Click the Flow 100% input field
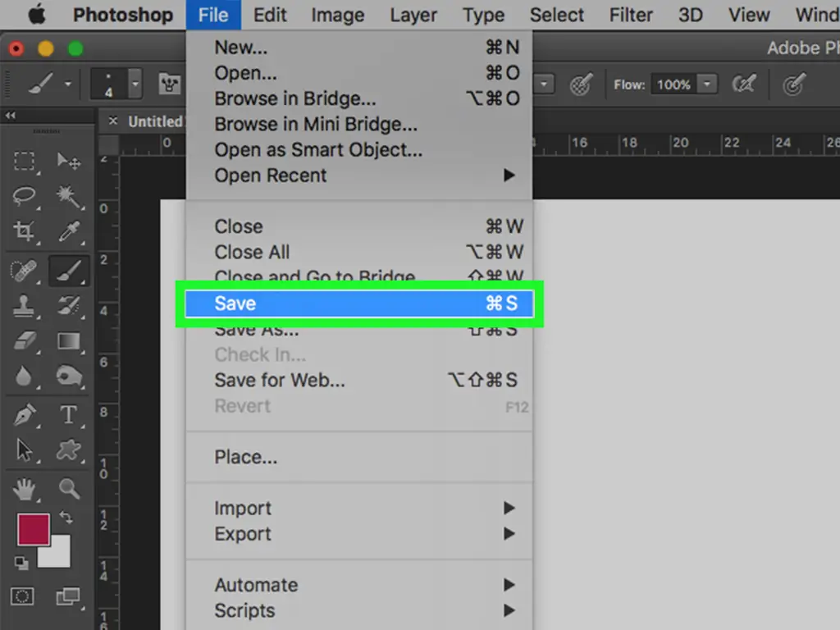Screen dimensions: 840x630 coord(673,84)
